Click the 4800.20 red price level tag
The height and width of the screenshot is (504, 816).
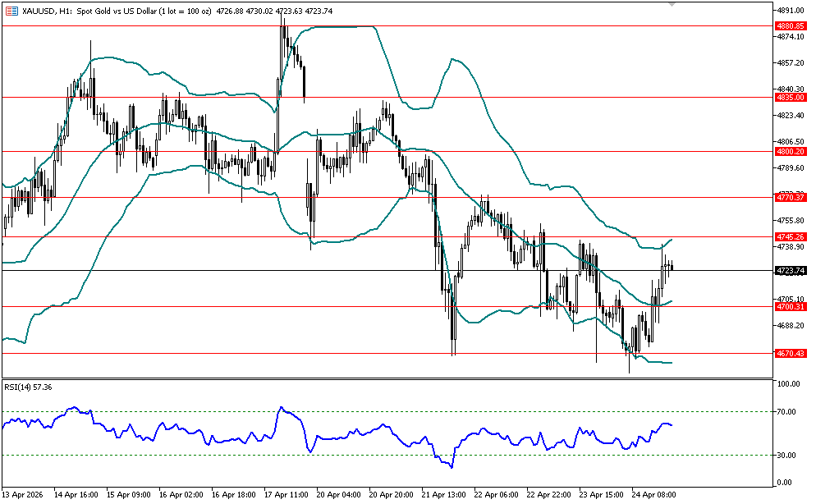pyautogui.click(x=790, y=151)
